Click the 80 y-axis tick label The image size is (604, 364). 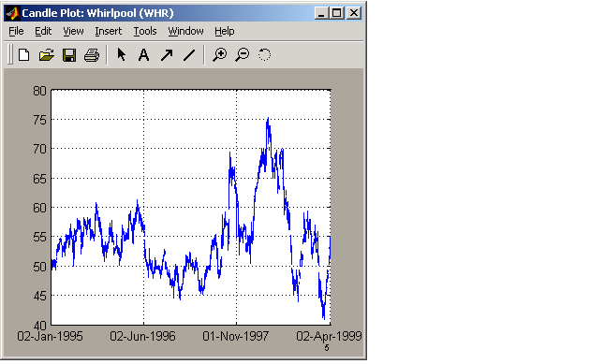coord(39,91)
